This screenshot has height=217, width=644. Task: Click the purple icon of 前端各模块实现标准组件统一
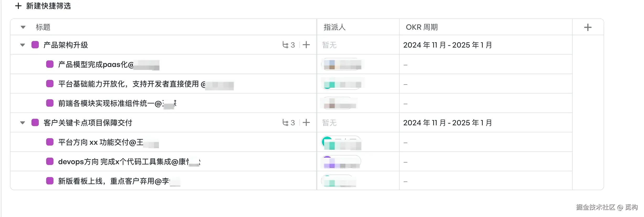[50, 103]
